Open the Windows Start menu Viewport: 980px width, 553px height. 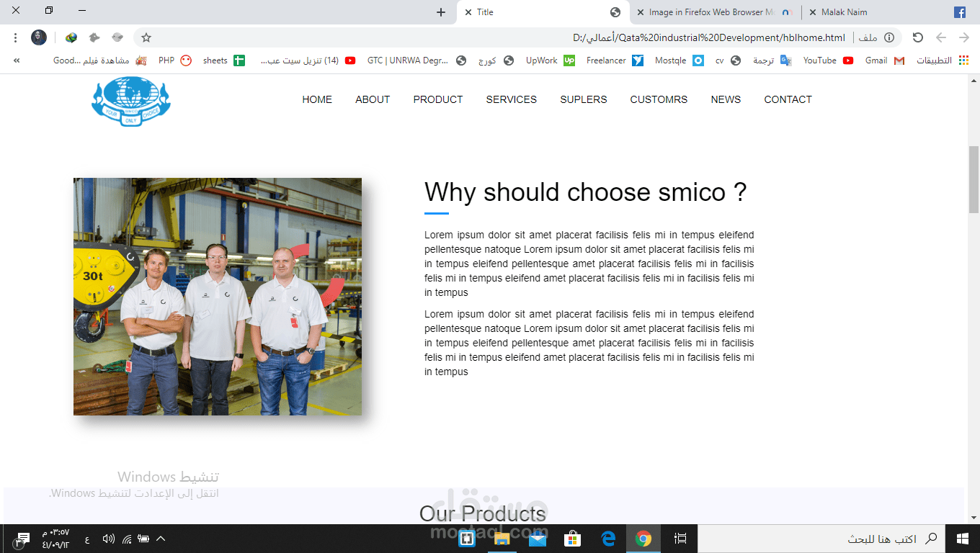962,539
